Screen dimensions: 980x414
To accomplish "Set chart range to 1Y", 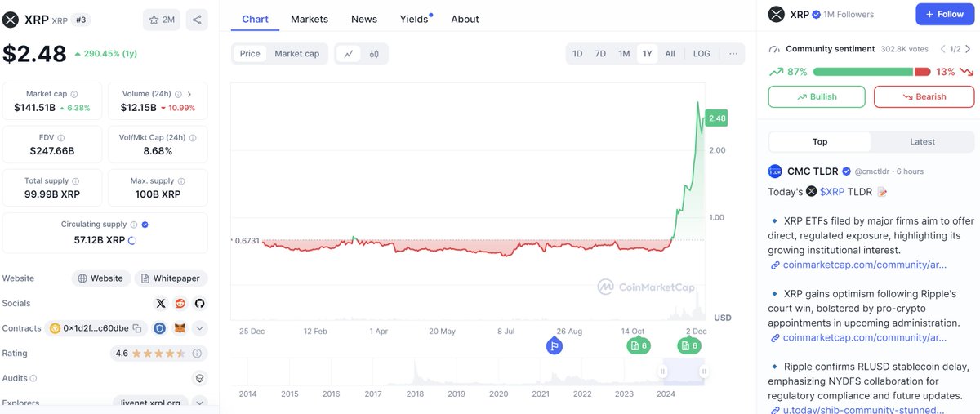I will 648,54.
